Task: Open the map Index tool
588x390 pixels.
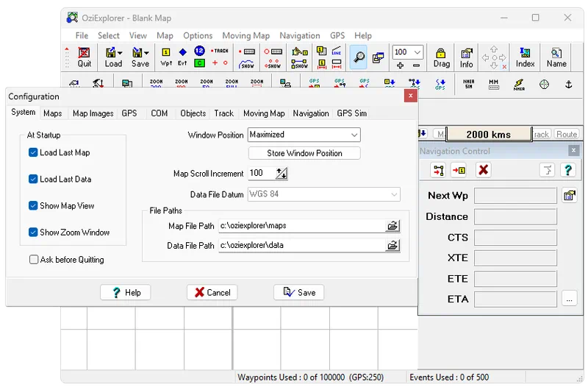Action: [525, 57]
